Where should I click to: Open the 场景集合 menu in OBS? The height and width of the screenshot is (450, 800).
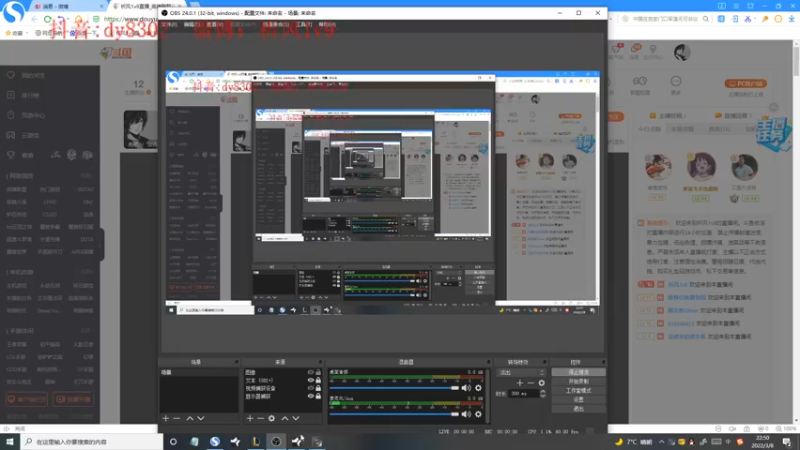276,24
